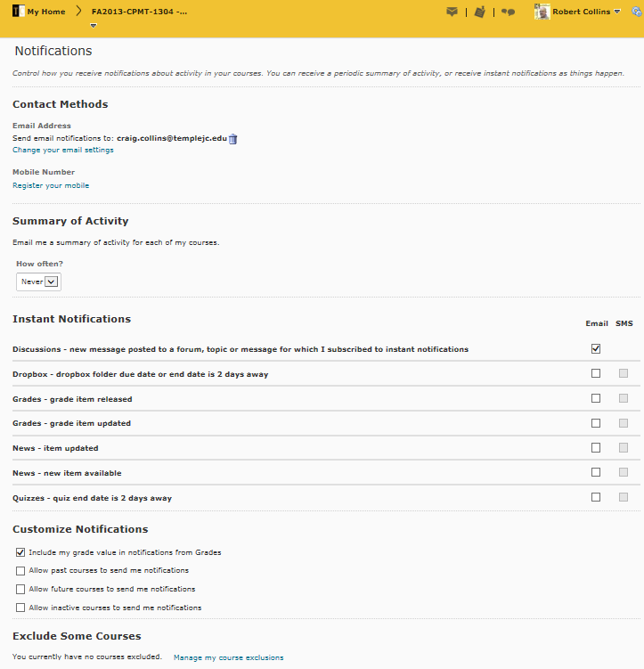Click the institution logo beside My Home

pyautogui.click(x=19, y=11)
